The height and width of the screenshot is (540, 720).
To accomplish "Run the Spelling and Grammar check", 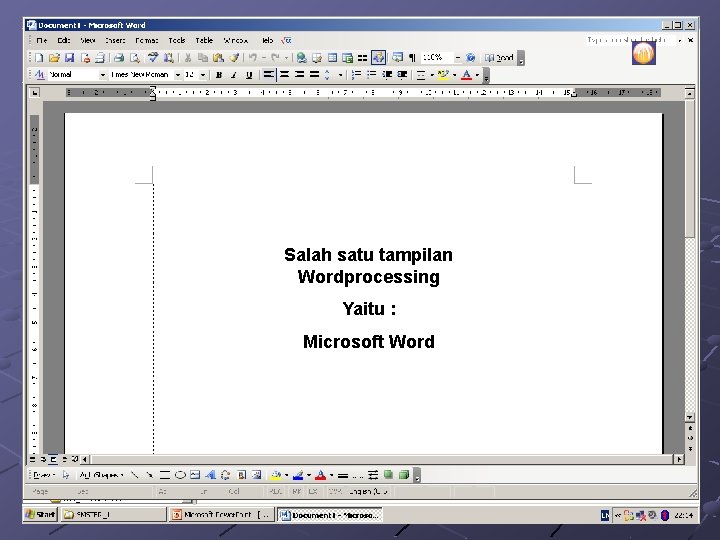I will point(153,58).
